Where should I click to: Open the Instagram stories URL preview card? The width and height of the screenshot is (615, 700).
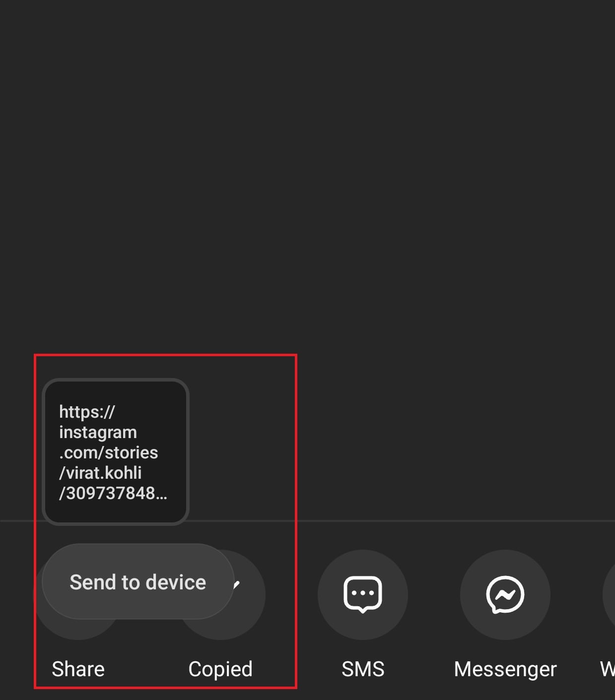pyautogui.click(x=116, y=451)
